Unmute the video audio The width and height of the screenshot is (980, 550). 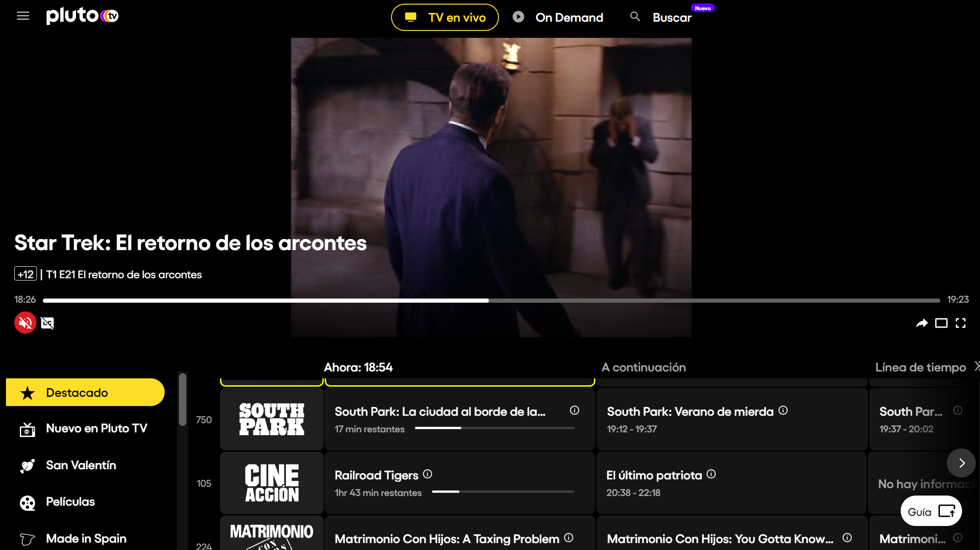click(x=25, y=323)
